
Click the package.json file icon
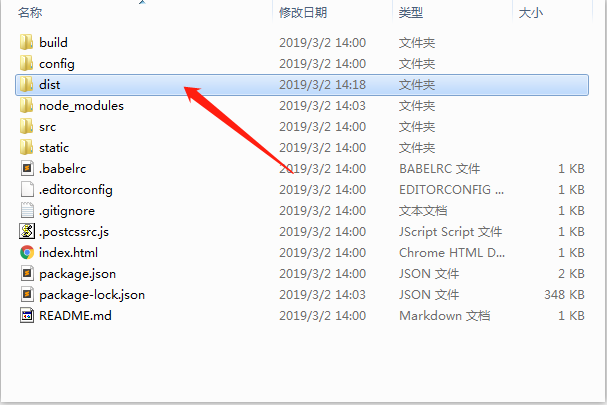click(27, 273)
